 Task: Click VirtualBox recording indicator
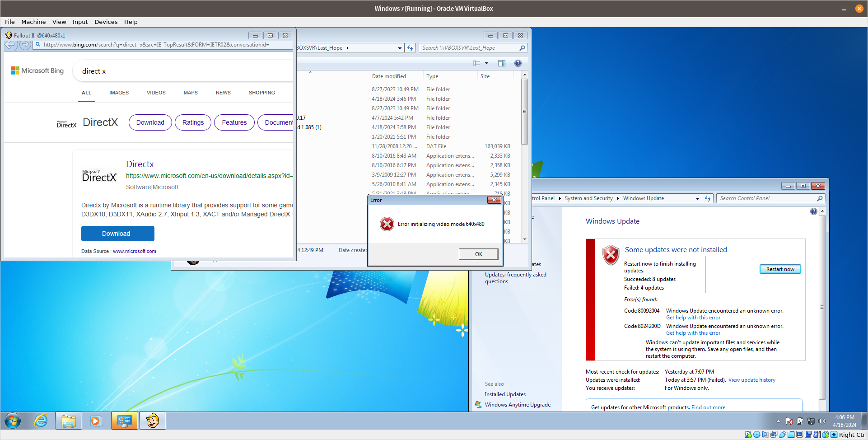pyautogui.click(x=808, y=435)
